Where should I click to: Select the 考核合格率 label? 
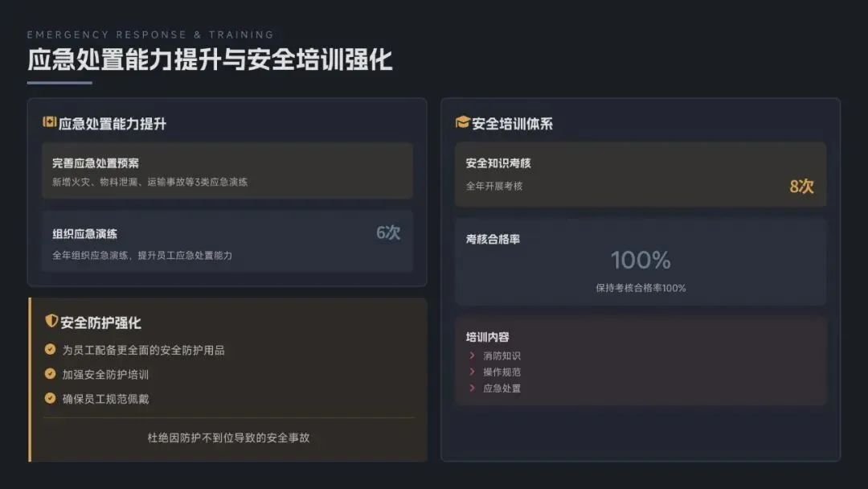pos(493,239)
